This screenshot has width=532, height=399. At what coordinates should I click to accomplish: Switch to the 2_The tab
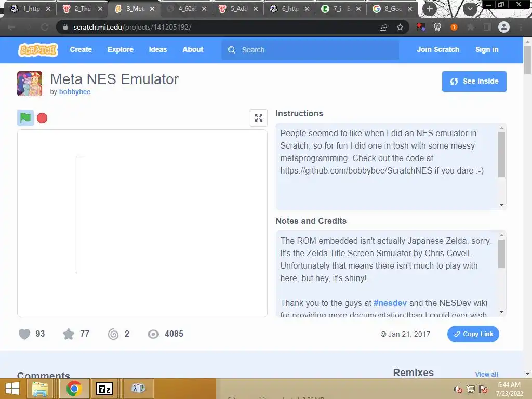(83, 9)
